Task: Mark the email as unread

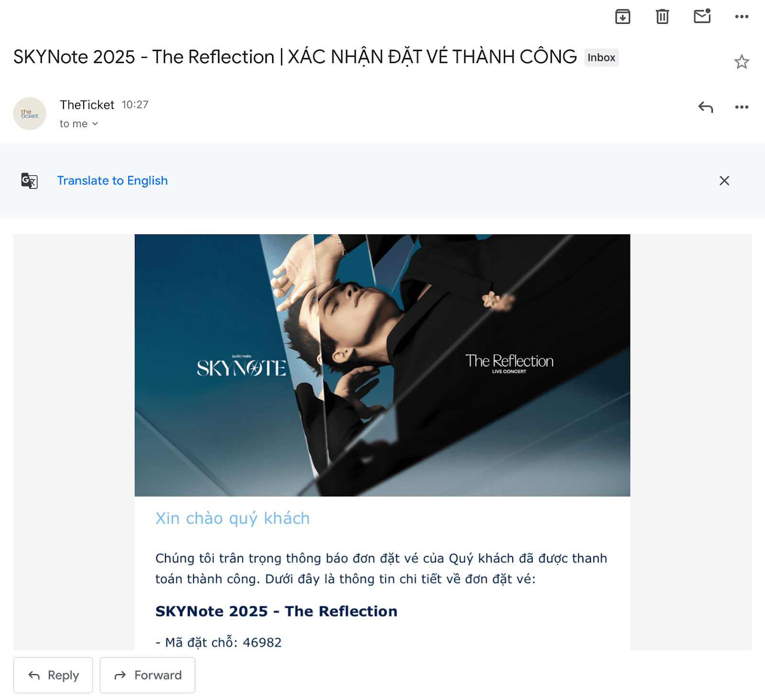Action: (x=702, y=16)
